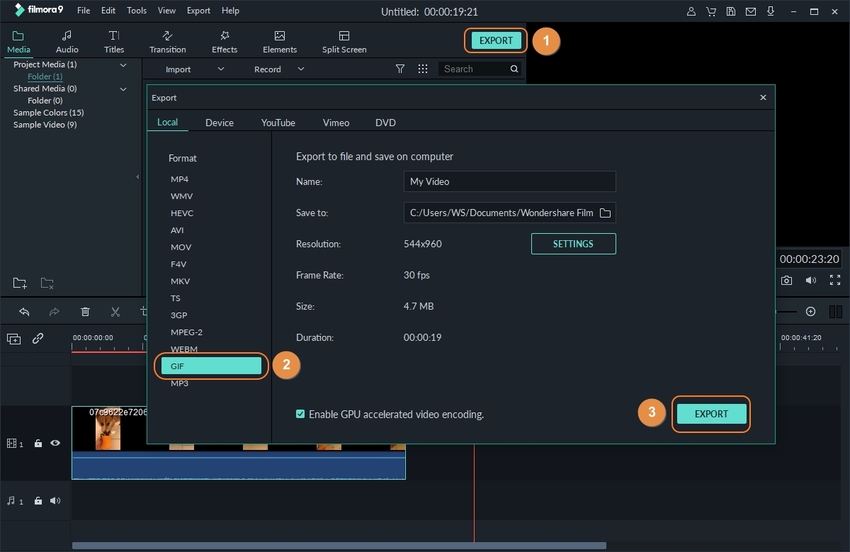
Task: Split the clip with scissors icon
Action: tap(115, 312)
